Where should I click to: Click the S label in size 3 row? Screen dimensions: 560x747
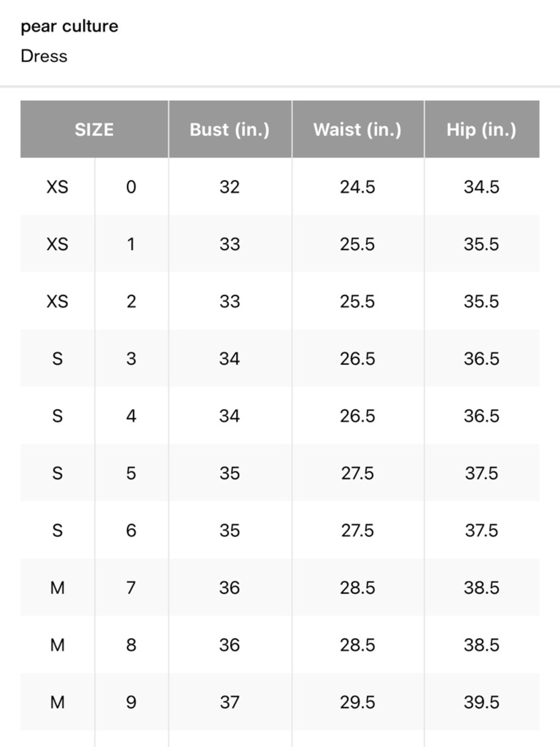[x=57, y=359]
